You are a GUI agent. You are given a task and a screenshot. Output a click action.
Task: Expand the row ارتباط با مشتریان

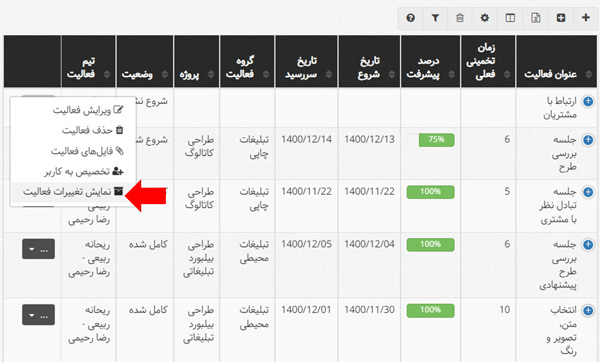[588, 101]
